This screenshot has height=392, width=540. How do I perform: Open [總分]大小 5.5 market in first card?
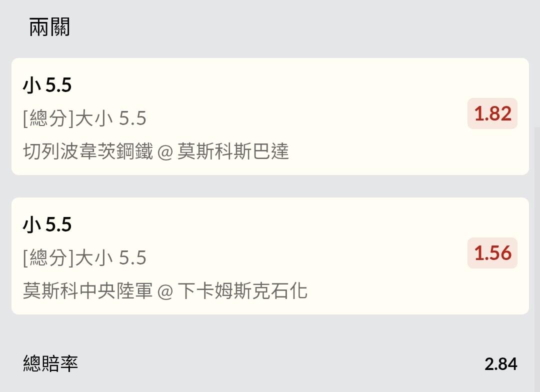click(84, 118)
